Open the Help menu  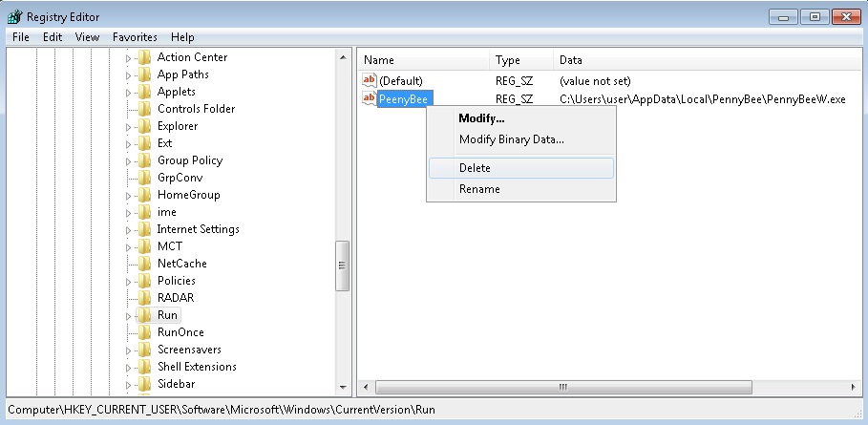(182, 37)
